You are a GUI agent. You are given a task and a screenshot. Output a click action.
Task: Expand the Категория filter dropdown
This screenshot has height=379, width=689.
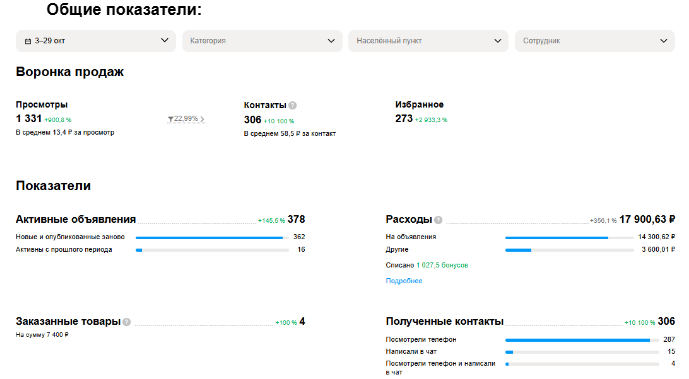[x=262, y=41]
